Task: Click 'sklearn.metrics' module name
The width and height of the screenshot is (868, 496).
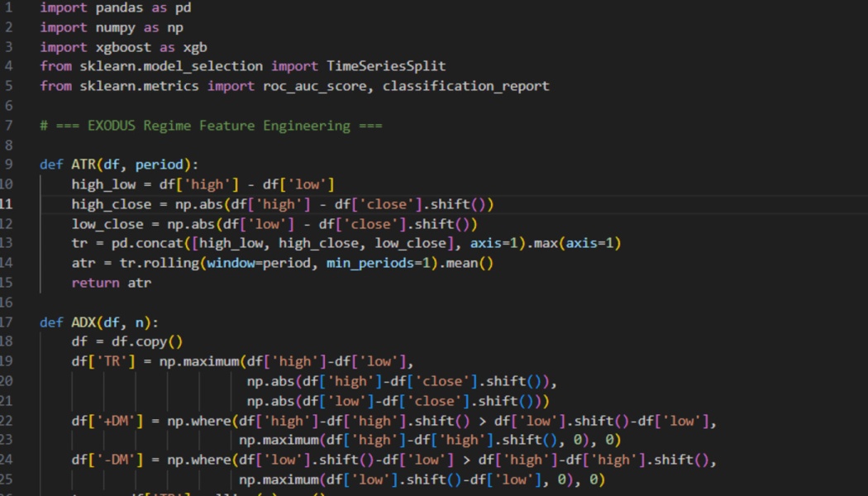Action: click(139, 86)
